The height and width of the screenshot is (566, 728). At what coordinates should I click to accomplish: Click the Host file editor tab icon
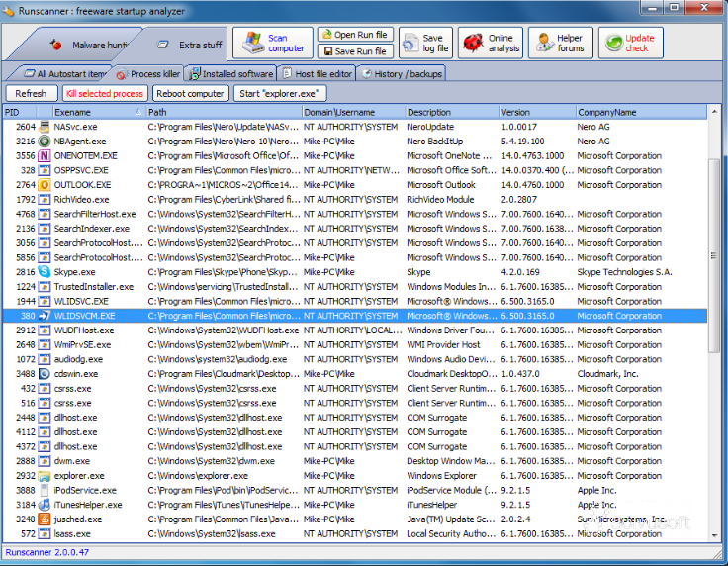(x=287, y=73)
